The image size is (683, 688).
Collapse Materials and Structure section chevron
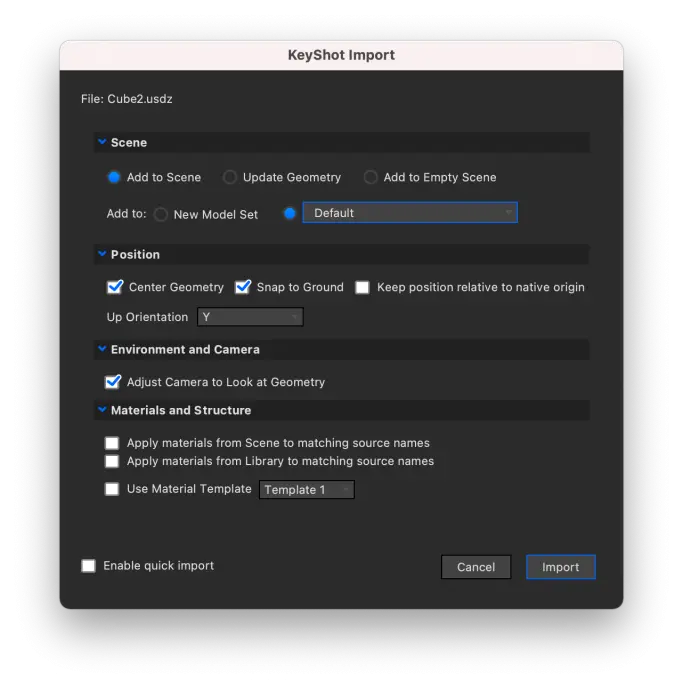coord(102,409)
